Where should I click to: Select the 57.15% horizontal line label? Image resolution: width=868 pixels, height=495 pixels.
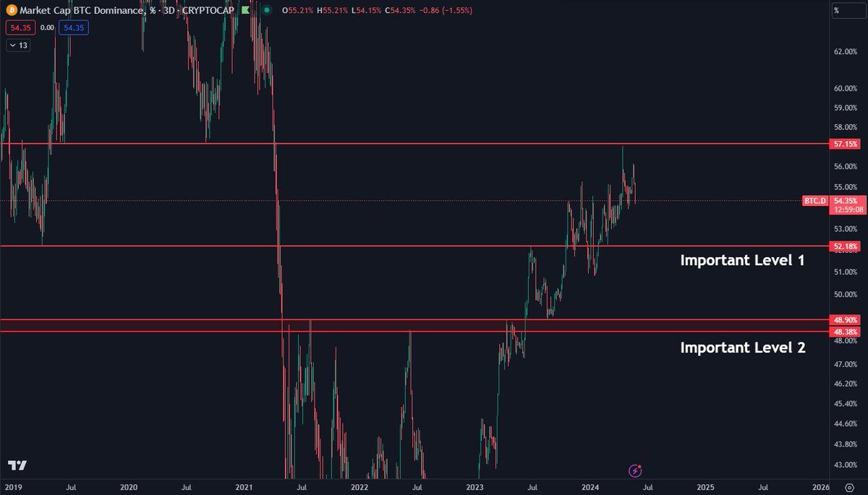(846, 144)
